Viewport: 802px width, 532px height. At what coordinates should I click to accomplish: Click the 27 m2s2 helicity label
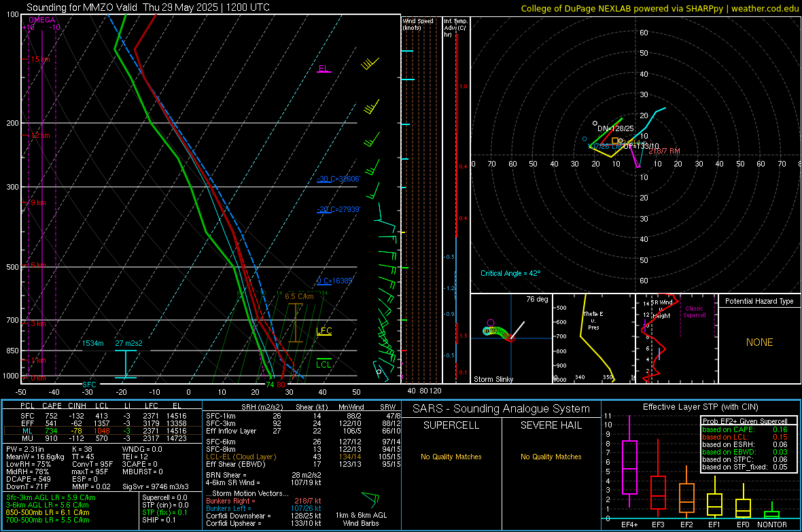128,343
